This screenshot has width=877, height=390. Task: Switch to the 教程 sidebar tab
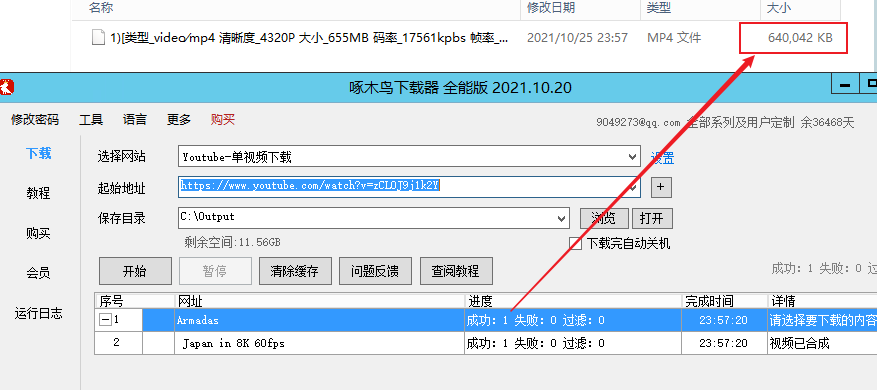pyautogui.click(x=39, y=193)
